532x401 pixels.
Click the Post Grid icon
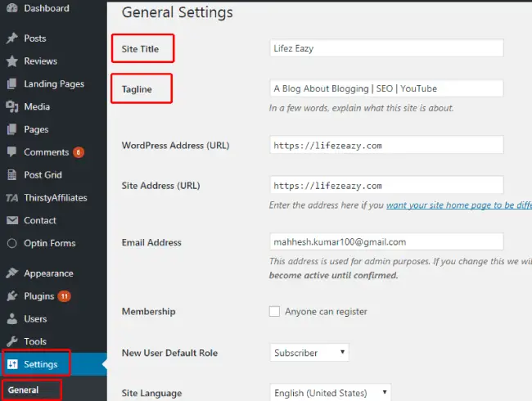(x=12, y=174)
